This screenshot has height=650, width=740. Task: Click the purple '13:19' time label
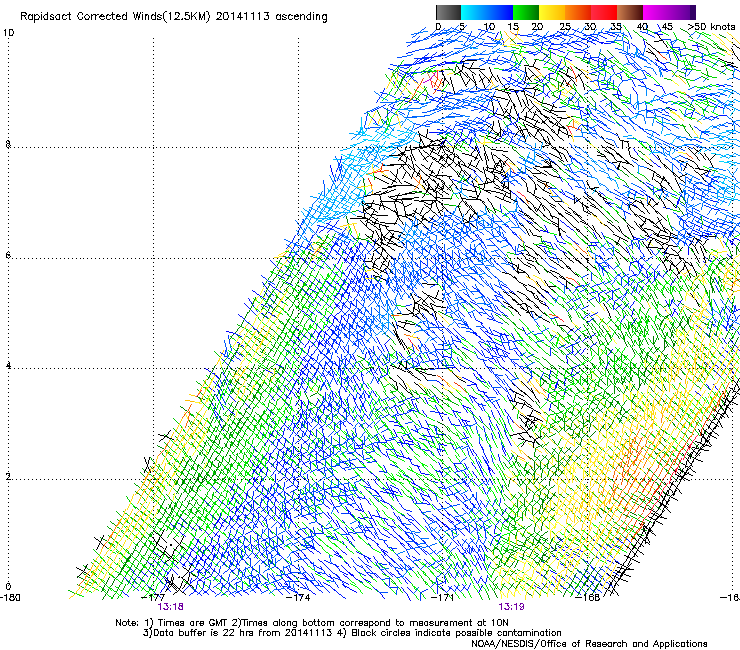pyautogui.click(x=511, y=607)
